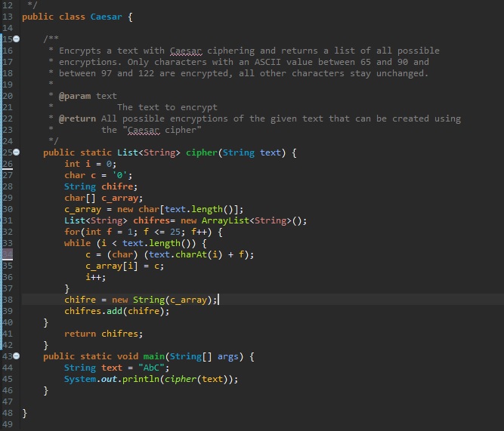Viewport: 504px width, 431px height.
Task: Click the @return tag in the Javadoc
Action: pyautogui.click(x=76, y=119)
